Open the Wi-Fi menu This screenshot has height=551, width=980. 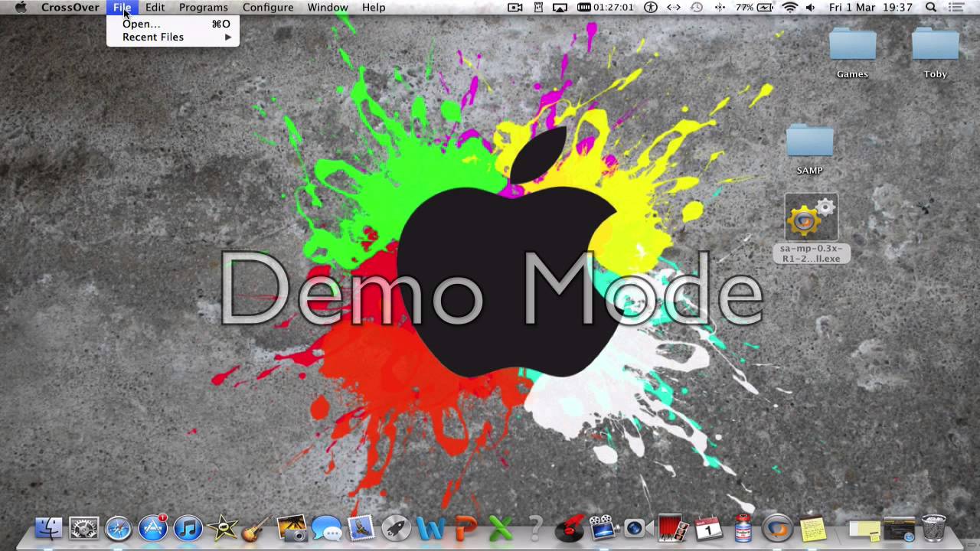(x=790, y=7)
